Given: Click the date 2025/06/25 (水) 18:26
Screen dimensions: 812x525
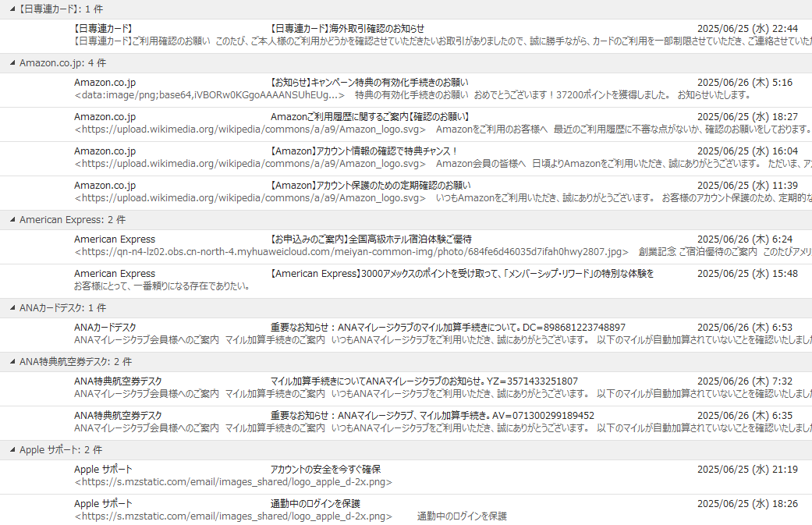Looking at the screenshot, I should coord(747,503).
